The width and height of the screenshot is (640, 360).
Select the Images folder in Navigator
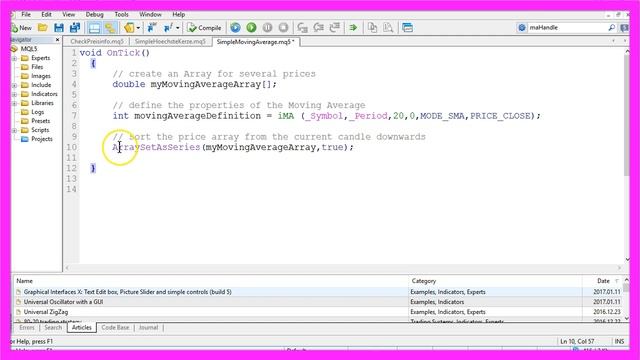pos(41,76)
